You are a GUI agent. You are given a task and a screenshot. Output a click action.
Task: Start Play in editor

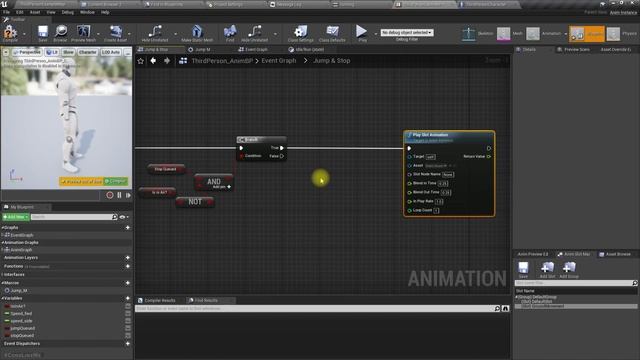(361, 32)
